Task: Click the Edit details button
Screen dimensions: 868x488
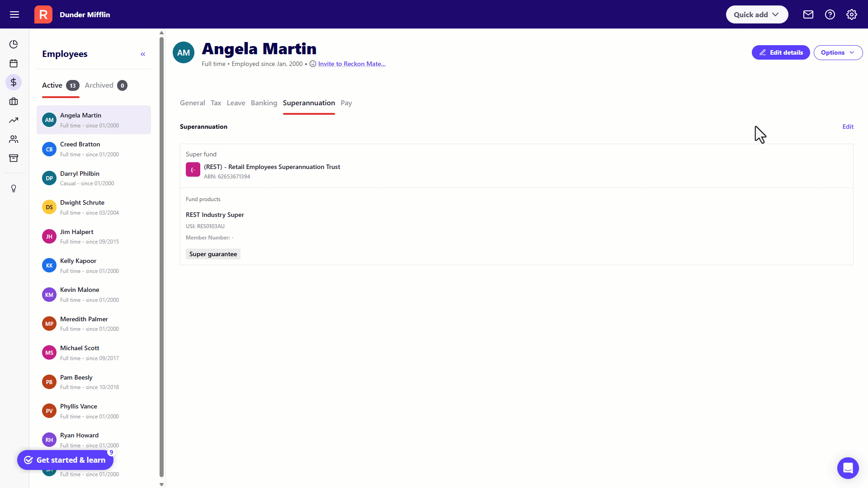Action: coord(780,52)
